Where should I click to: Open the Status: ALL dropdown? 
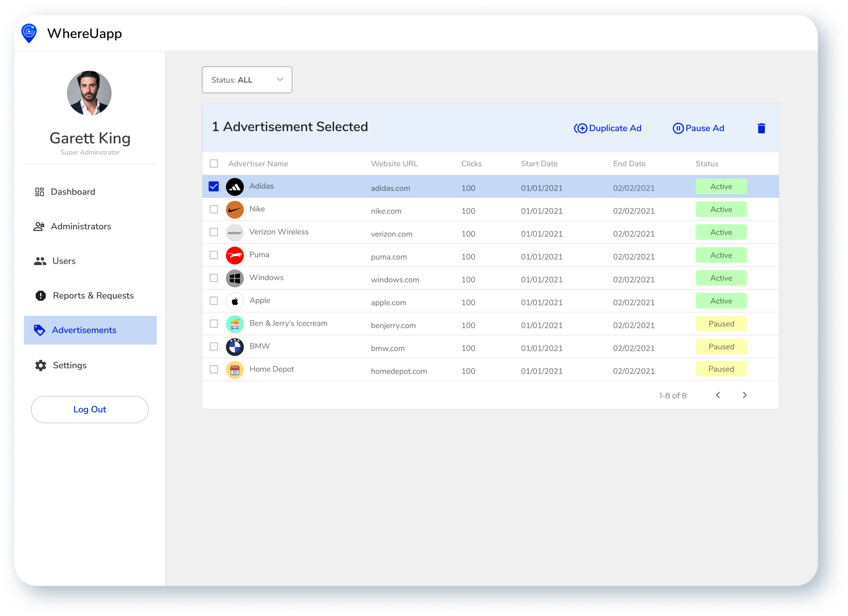(247, 80)
